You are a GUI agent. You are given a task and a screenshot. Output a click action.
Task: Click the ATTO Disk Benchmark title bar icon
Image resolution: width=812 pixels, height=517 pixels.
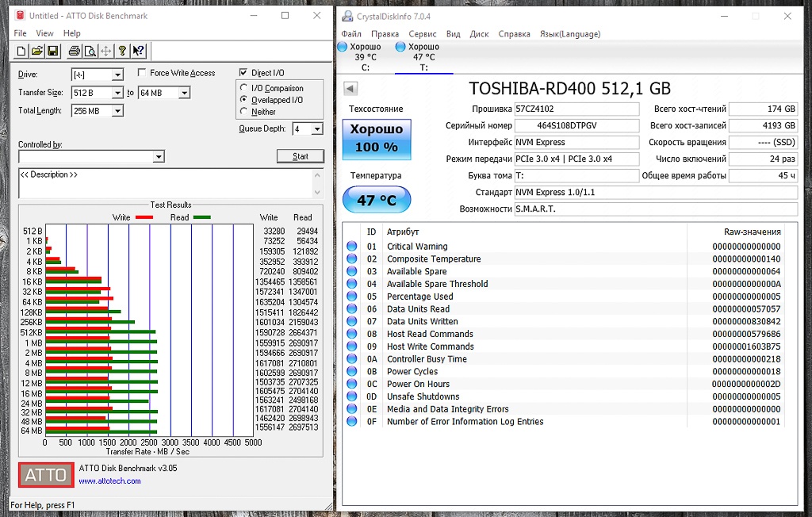pyautogui.click(x=20, y=16)
